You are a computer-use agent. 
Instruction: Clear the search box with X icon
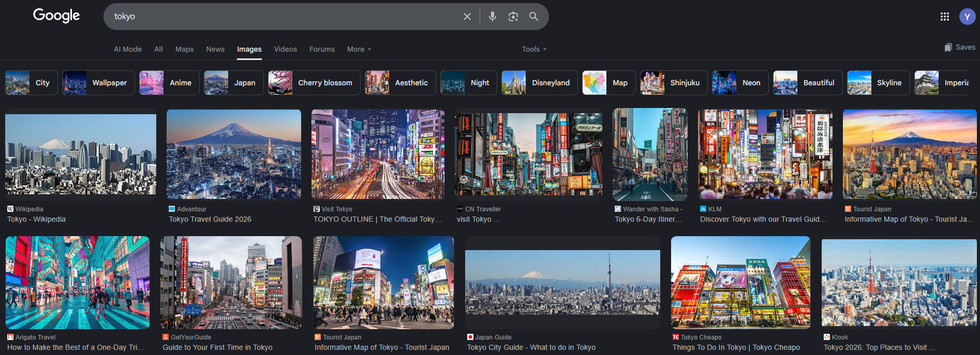pos(467,17)
